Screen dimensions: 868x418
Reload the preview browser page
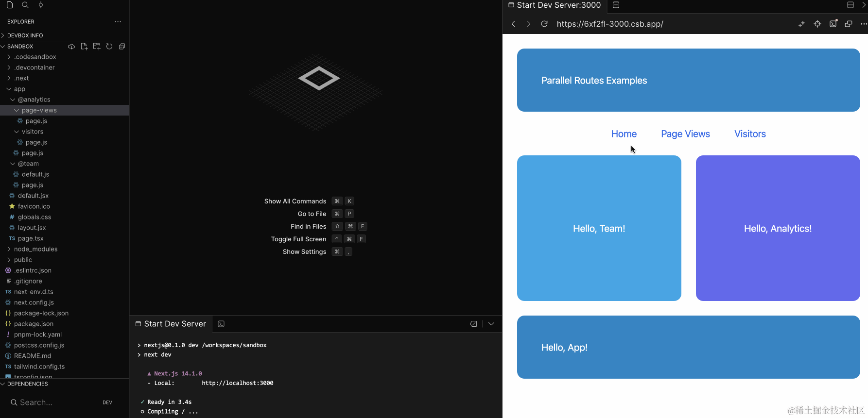544,24
